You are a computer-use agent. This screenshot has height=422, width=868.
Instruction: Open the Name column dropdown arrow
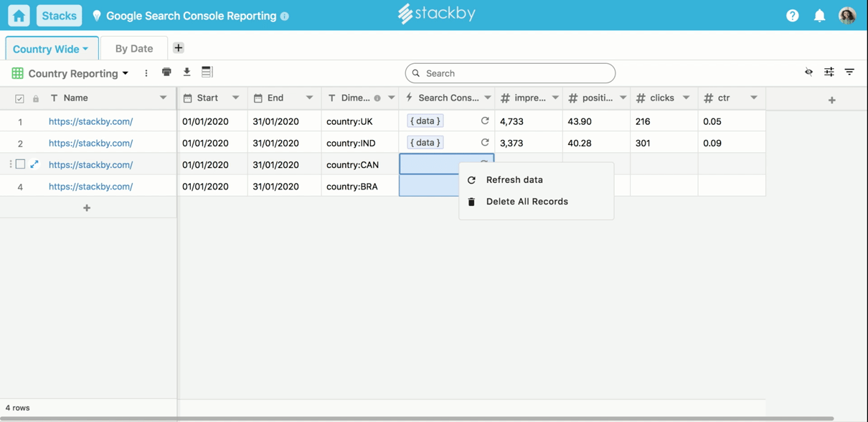tap(163, 98)
